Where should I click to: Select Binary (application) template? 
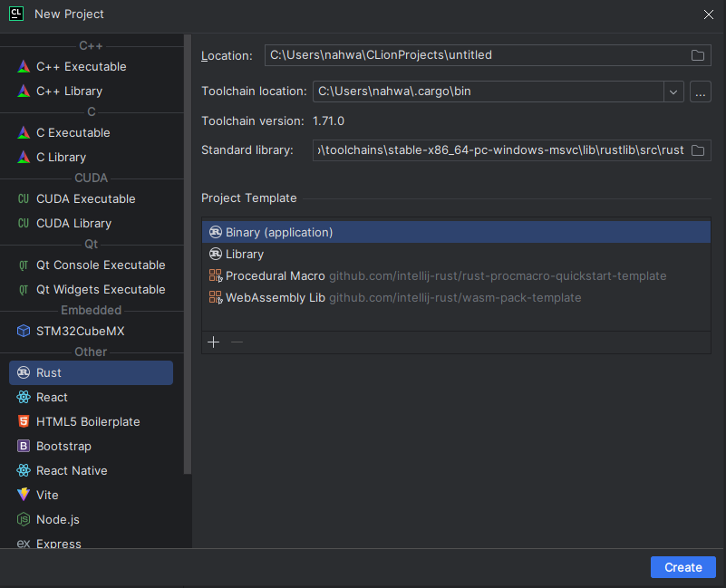click(x=456, y=232)
